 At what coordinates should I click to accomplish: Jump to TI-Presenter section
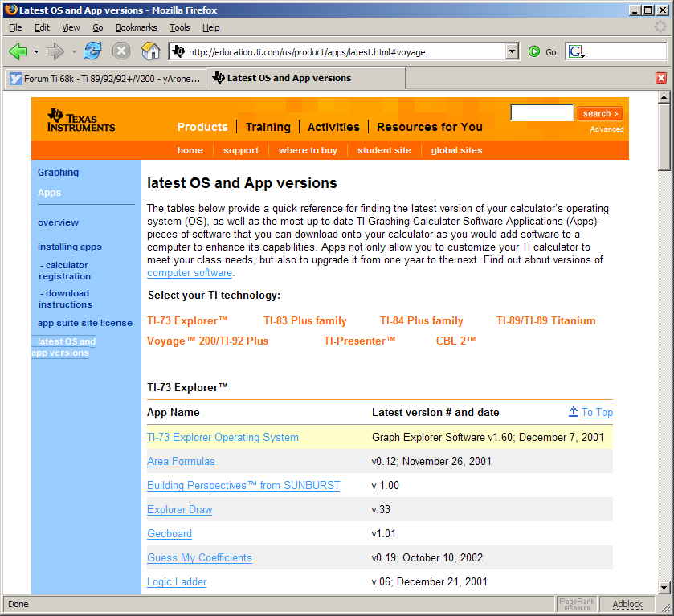tap(359, 341)
